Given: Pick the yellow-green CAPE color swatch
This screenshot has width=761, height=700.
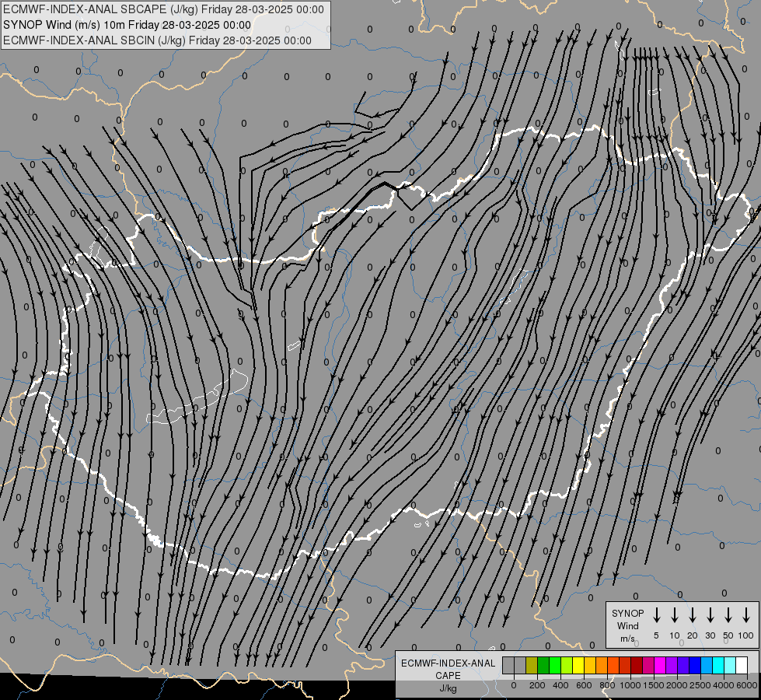Looking at the screenshot, I should tap(567, 665).
